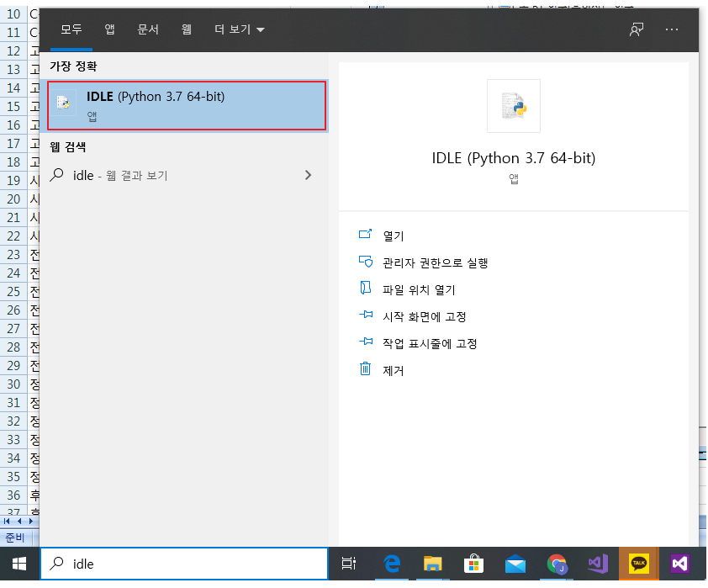Select the 웹 tab
The width and height of the screenshot is (708, 588).
(187, 29)
